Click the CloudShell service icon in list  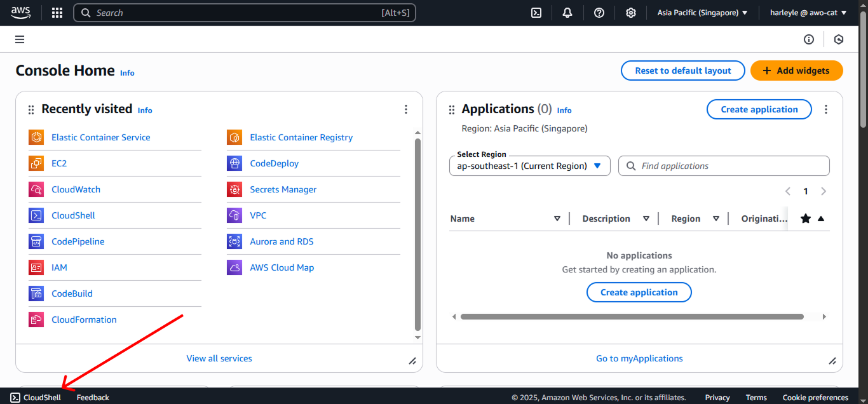(x=36, y=215)
